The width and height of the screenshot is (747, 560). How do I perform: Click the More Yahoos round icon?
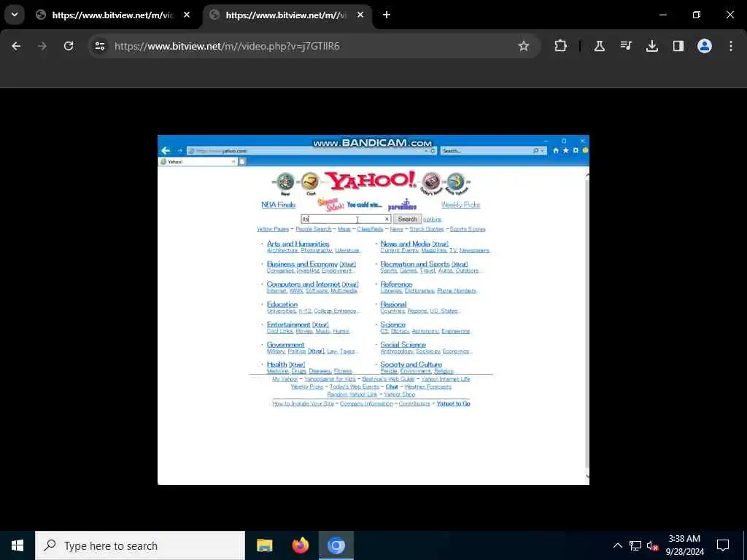[x=456, y=182]
